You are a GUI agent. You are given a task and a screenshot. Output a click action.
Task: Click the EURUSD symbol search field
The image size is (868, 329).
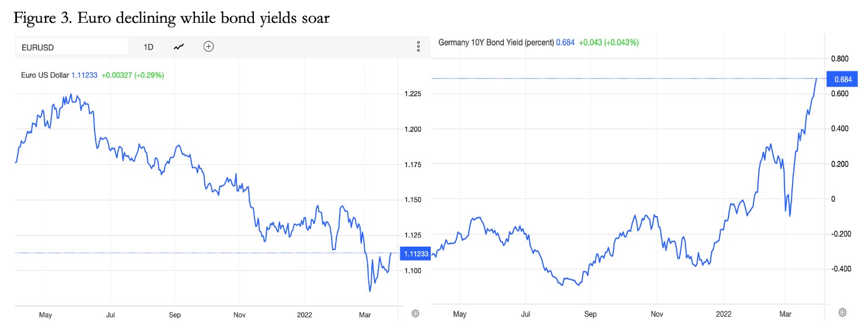[71, 47]
